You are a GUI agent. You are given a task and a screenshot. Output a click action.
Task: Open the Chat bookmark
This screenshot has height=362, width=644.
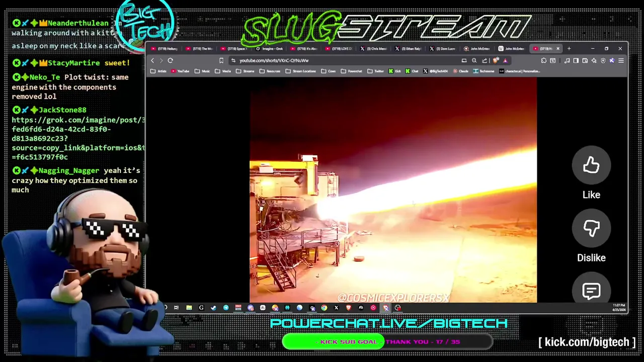pos(412,71)
